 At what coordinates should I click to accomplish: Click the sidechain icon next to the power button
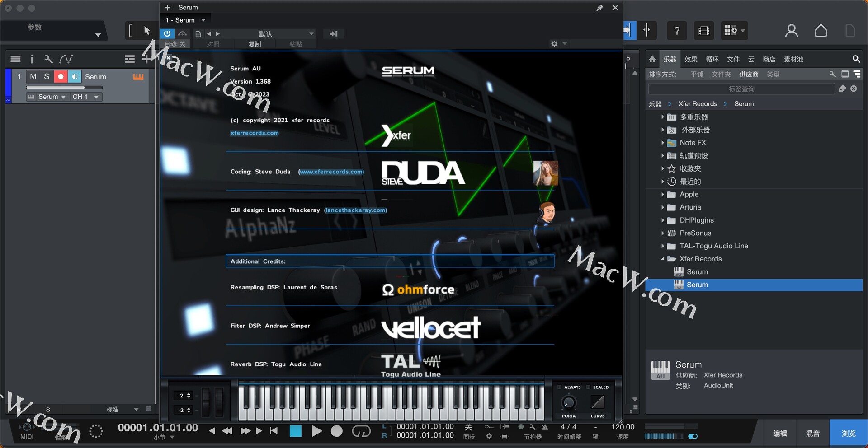point(182,34)
